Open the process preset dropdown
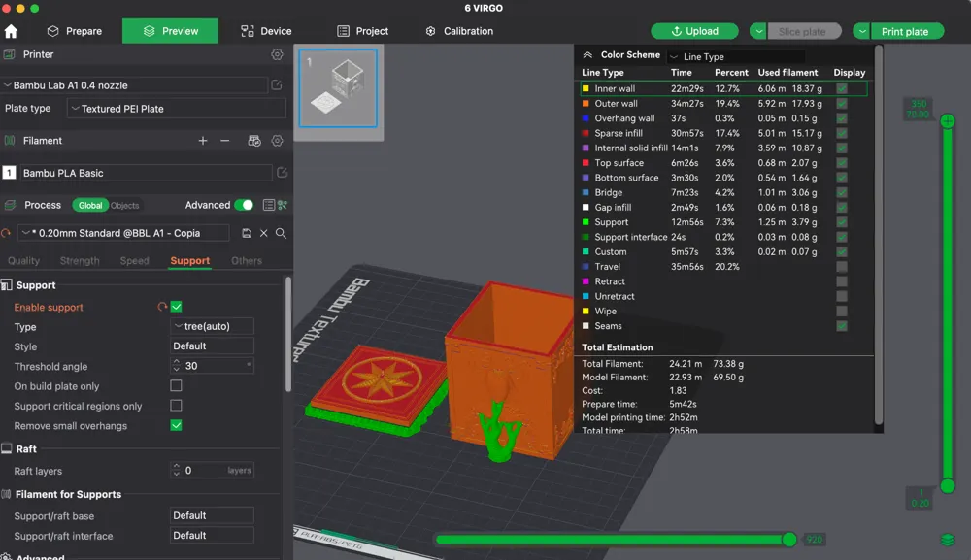This screenshot has width=971, height=560. pyautogui.click(x=123, y=233)
